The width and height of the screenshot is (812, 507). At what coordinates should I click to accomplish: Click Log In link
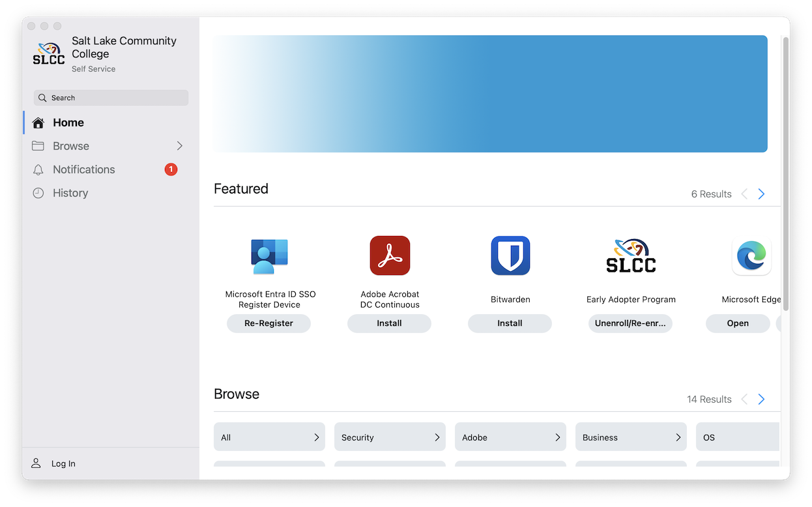[63, 464]
